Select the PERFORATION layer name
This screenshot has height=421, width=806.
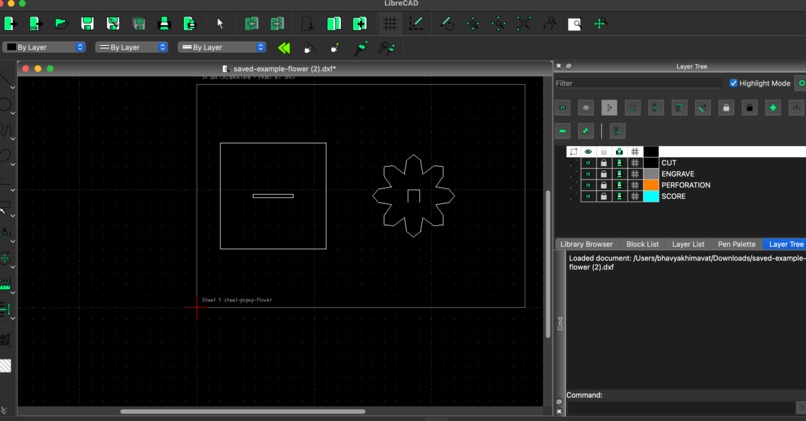[x=686, y=185]
